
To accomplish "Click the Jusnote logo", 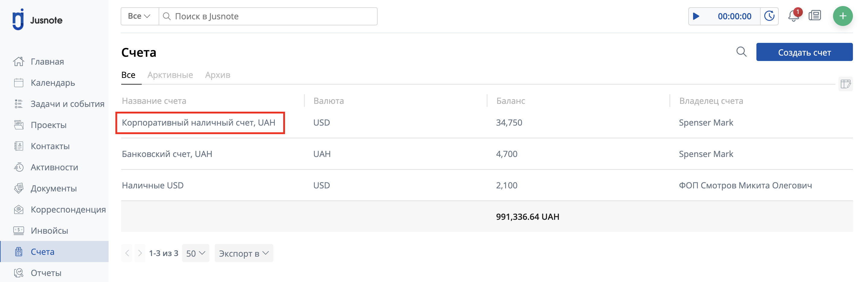I will tap(37, 20).
